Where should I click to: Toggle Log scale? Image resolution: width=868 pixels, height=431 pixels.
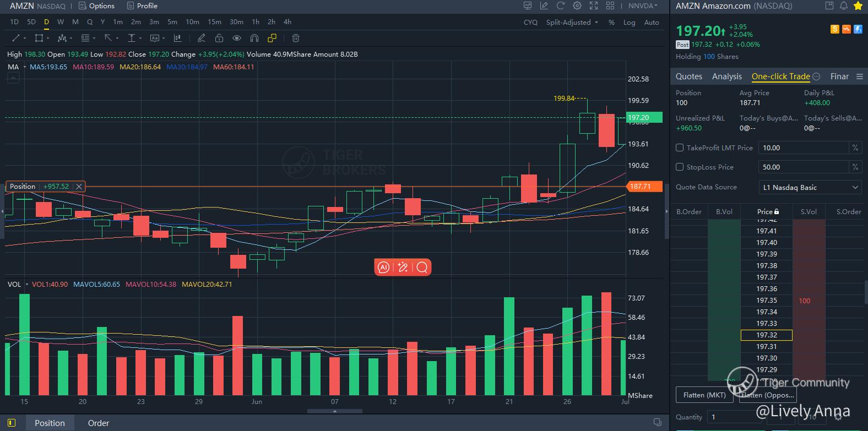coord(629,23)
